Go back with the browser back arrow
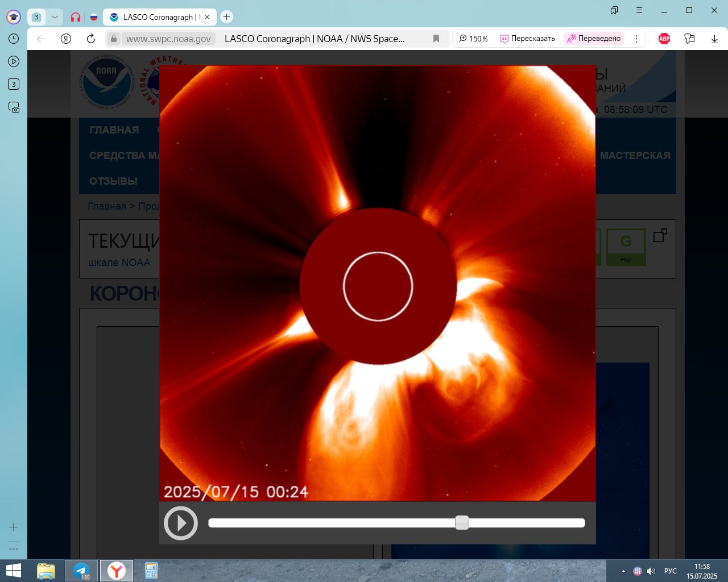The image size is (728, 582). point(41,39)
